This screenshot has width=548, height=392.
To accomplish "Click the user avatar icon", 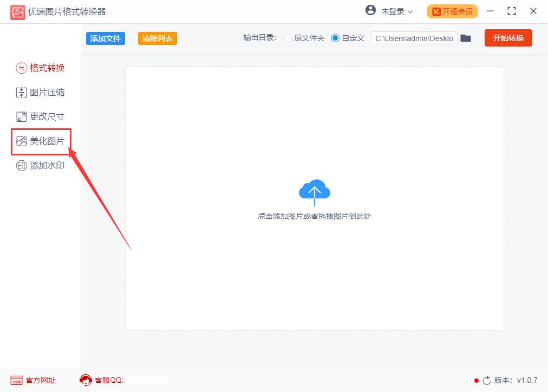I will [x=371, y=10].
